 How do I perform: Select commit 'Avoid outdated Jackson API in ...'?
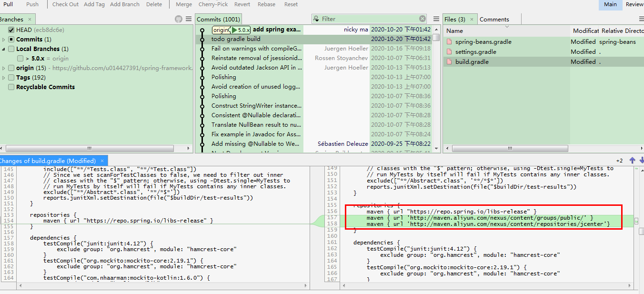[314, 68]
